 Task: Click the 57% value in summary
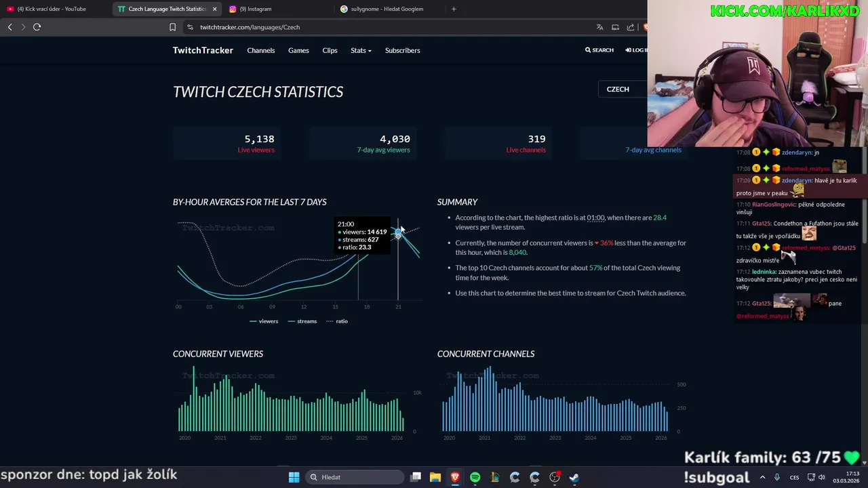pyautogui.click(x=595, y=268)
